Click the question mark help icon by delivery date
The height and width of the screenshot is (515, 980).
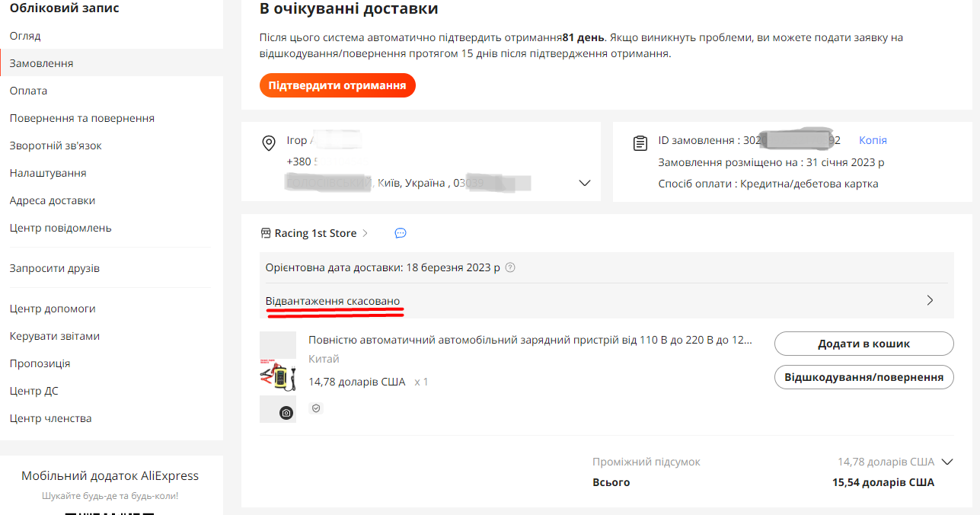pos(510,267)
